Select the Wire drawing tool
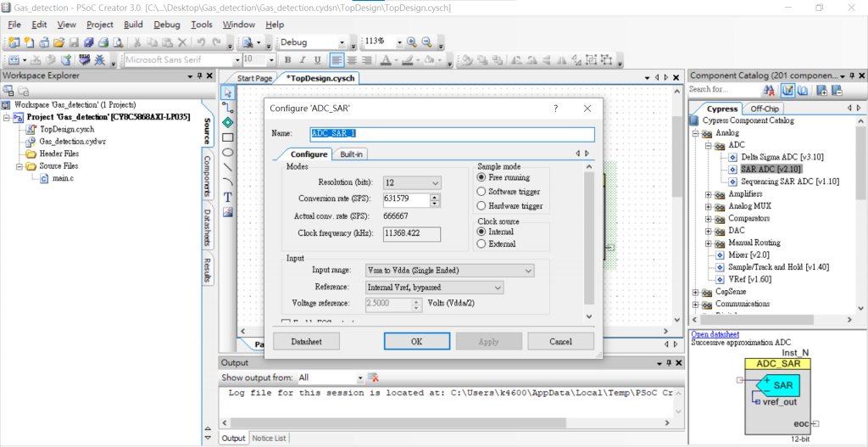 (x=227, y=107)
